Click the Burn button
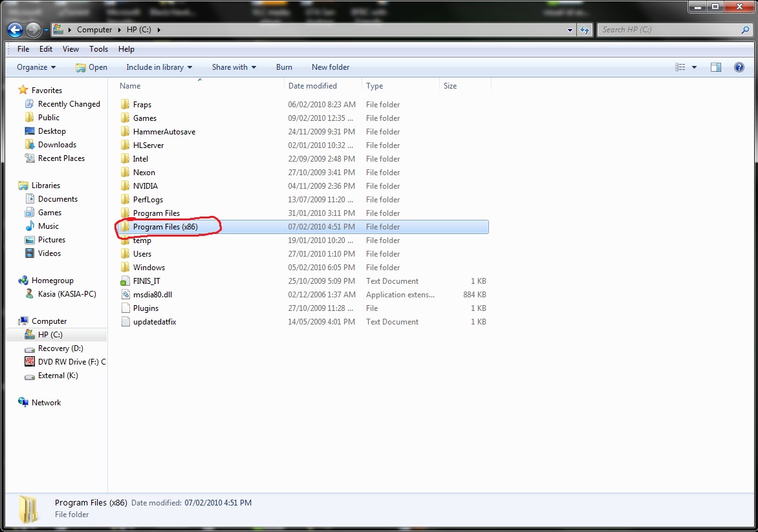758x532 pixels. click(x=284, y=67)
